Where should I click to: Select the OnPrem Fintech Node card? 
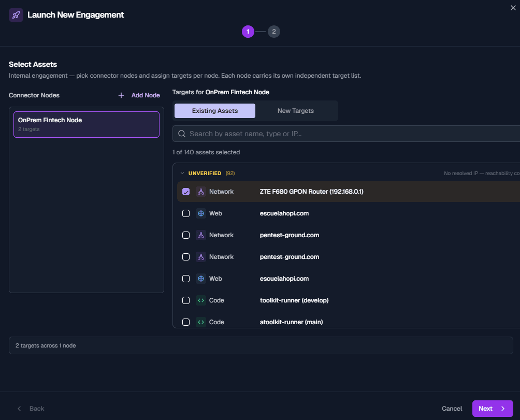[x=86, y=124]
